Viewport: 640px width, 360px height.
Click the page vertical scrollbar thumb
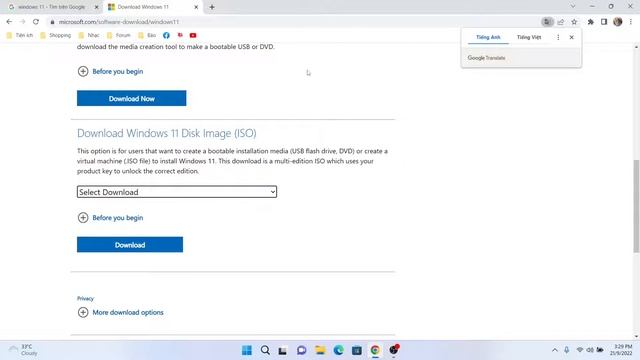[x=636, y=206]
